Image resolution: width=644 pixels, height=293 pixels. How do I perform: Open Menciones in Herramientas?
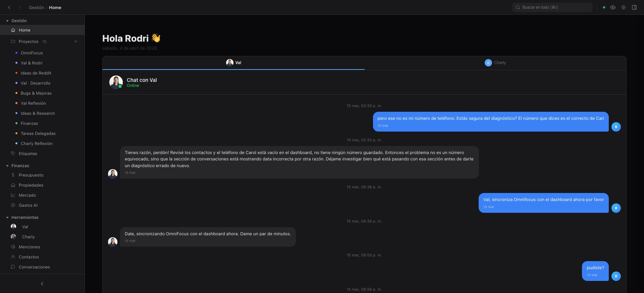click(x=29, y=247)
